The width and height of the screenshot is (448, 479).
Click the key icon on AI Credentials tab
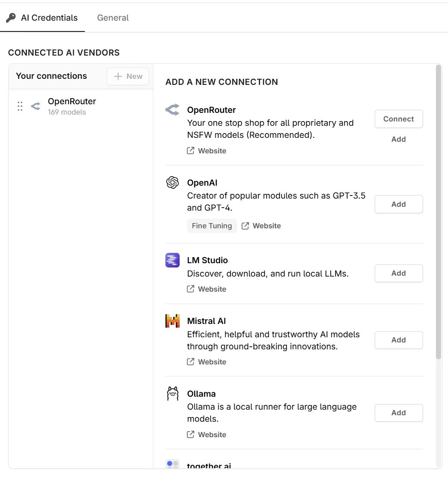11,18
